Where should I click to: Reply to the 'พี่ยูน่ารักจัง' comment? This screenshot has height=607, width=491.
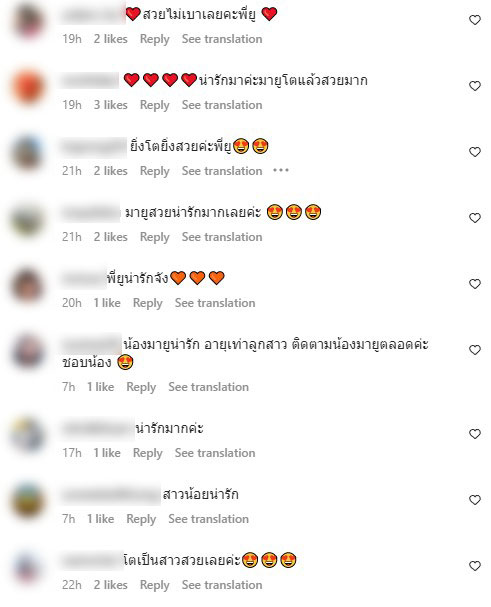click(148, 303)
